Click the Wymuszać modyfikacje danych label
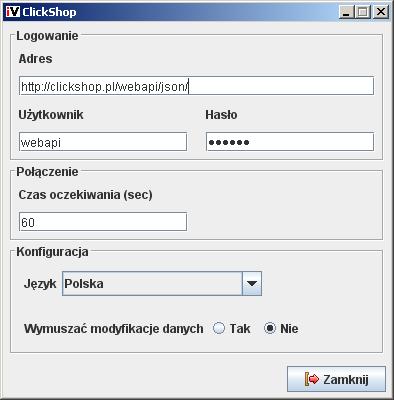 [114, 329]
